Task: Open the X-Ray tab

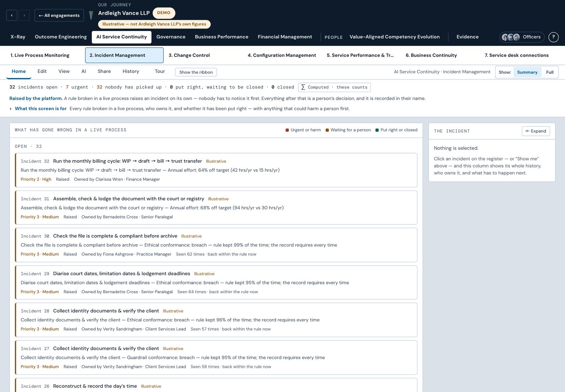Action: click(x=18, y=37)
